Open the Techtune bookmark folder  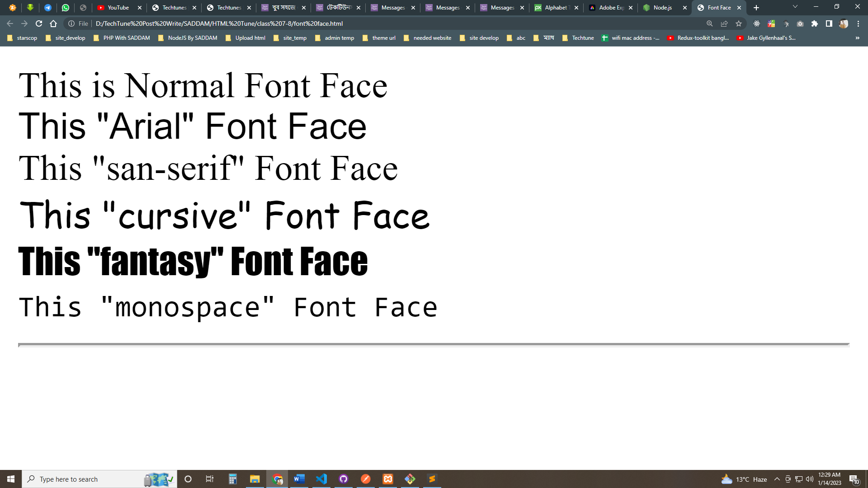[x=578, y=38]
